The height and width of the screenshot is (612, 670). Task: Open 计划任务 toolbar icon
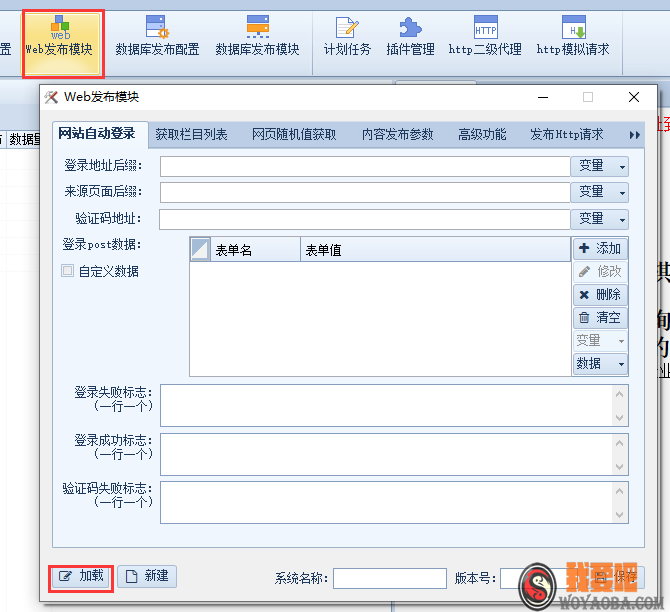[x=347, y=38]
